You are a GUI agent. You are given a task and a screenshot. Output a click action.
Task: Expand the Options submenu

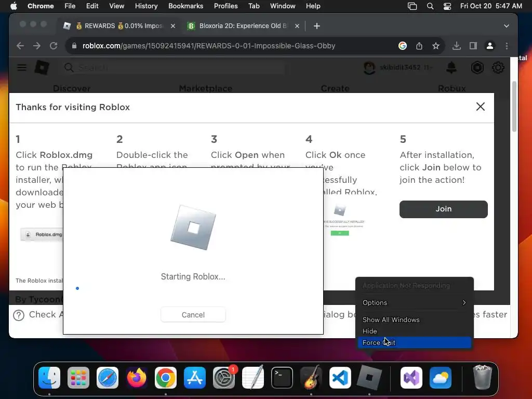pos(414,303)
